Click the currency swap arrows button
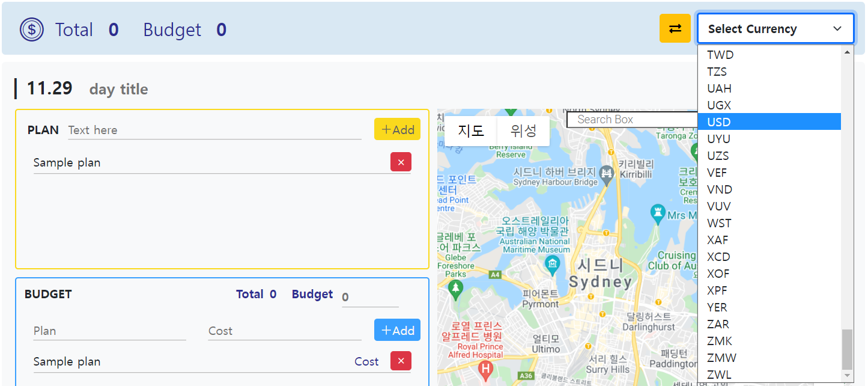Screen dimensions: 868x386 675,28
